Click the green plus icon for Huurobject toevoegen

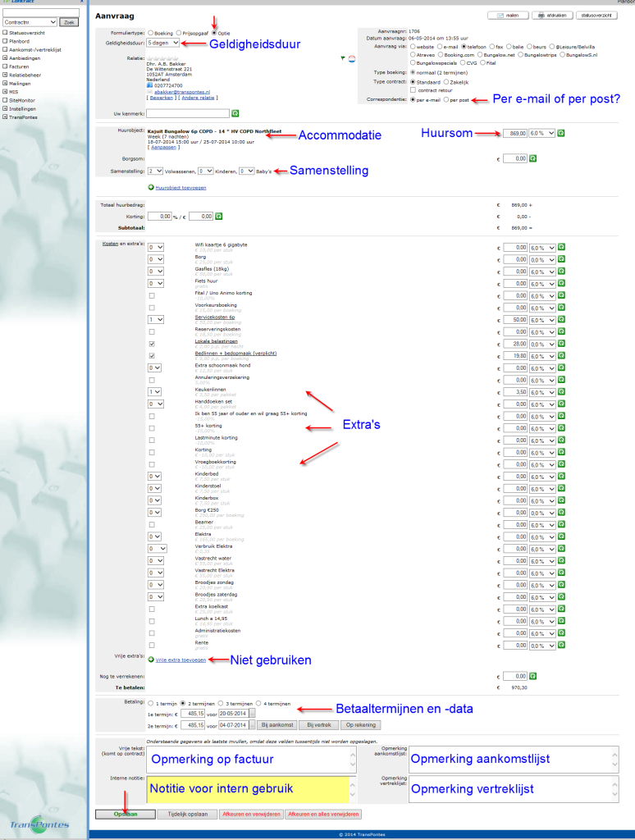coord(150,187)
